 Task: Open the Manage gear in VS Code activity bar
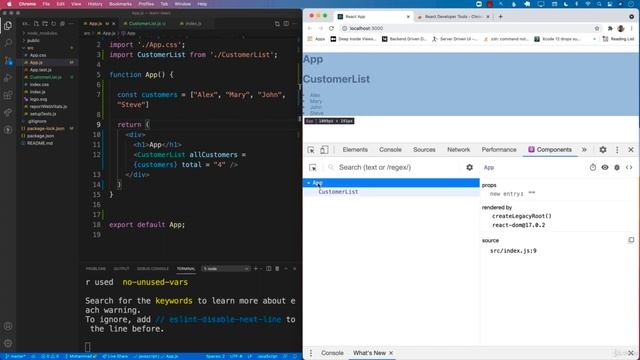point(8,343)
